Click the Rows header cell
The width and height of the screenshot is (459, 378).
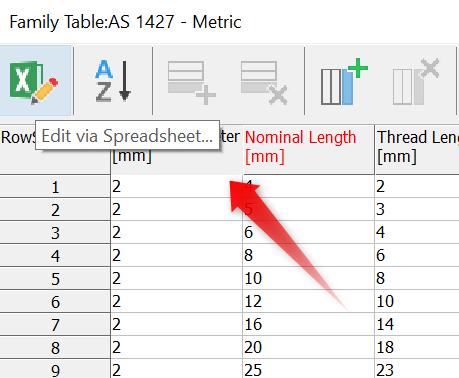(55, 150)
